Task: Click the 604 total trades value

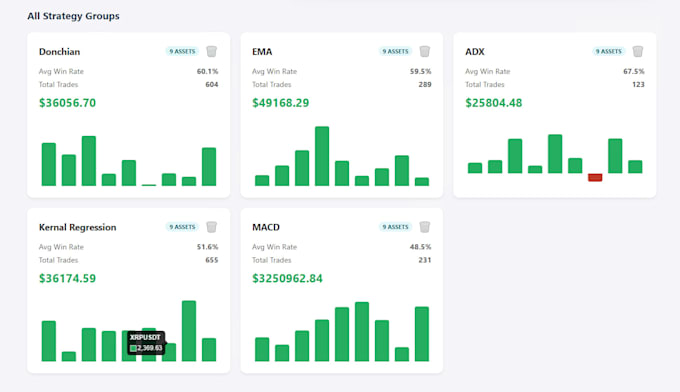Action: click(212, 85)
